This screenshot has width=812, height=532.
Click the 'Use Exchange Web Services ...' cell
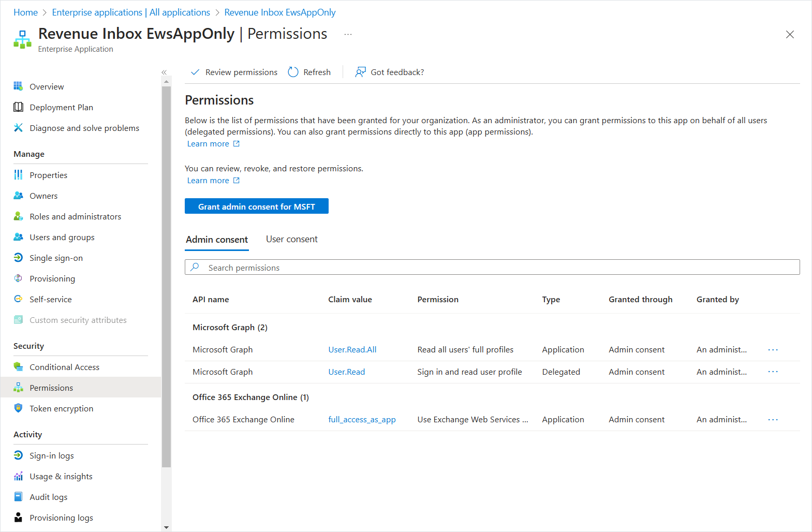(x=473, y=420)
